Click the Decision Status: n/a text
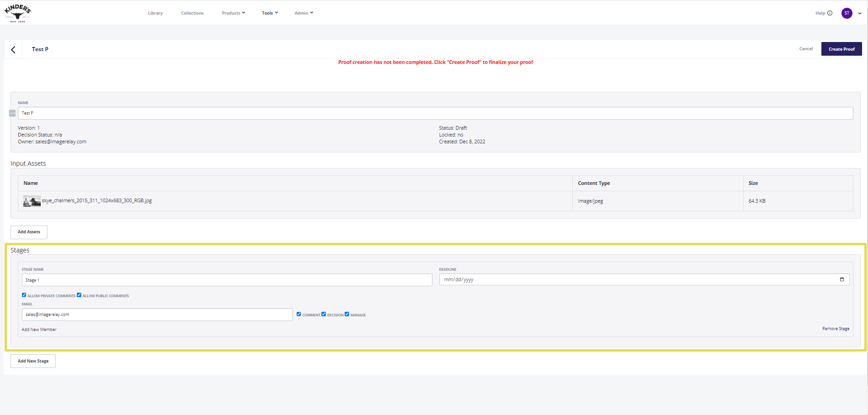This screenshot has height=415, width=868. pos(40,135)
